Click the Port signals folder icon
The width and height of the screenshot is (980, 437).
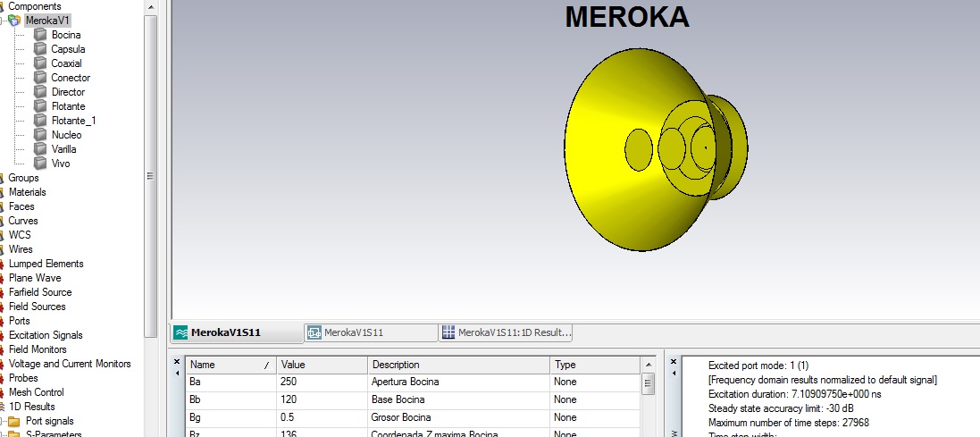pyautogui.click(x=13, y=422)
